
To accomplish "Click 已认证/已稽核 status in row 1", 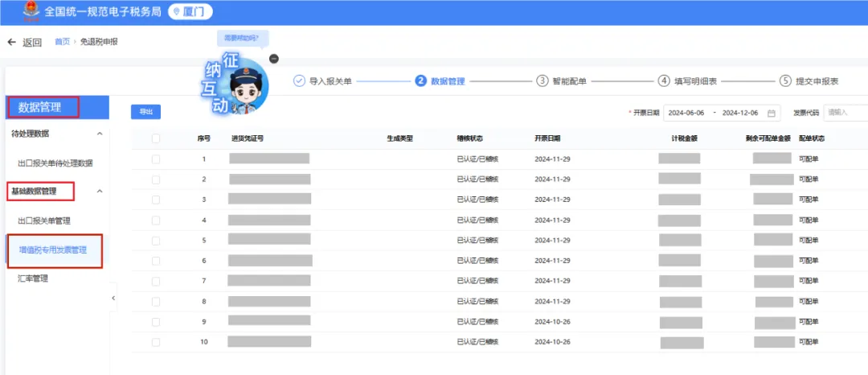I will click(477, 159).
